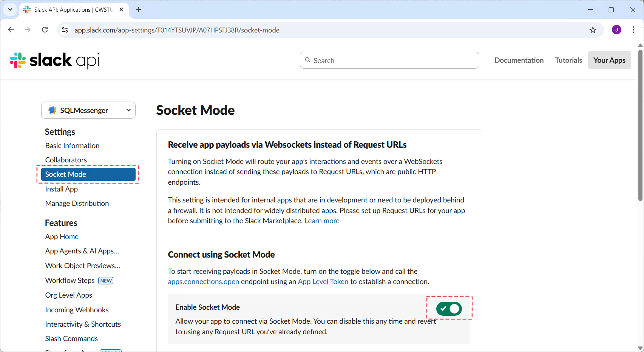
Task: Open the Learn more link
Action: click(322, 221)
